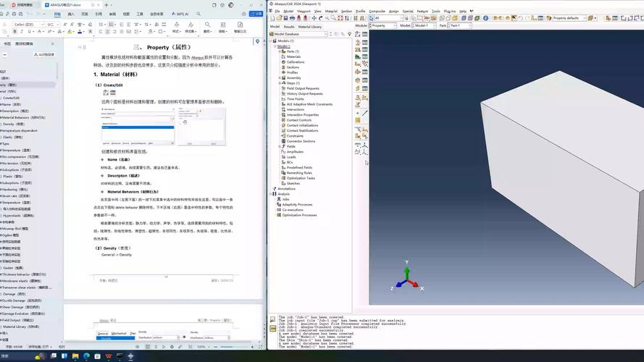644x362 pixels.
Task: Open the Material Manager in Abaqus toolbox
Action: (x=364, y=35)
